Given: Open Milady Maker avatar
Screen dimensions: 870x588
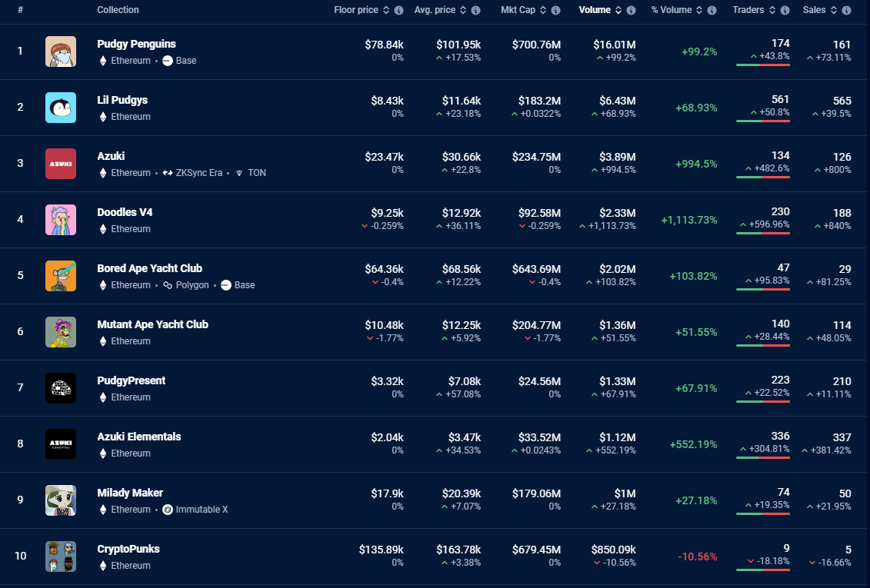Looking at the screenshot, I should tap(61, 500).
